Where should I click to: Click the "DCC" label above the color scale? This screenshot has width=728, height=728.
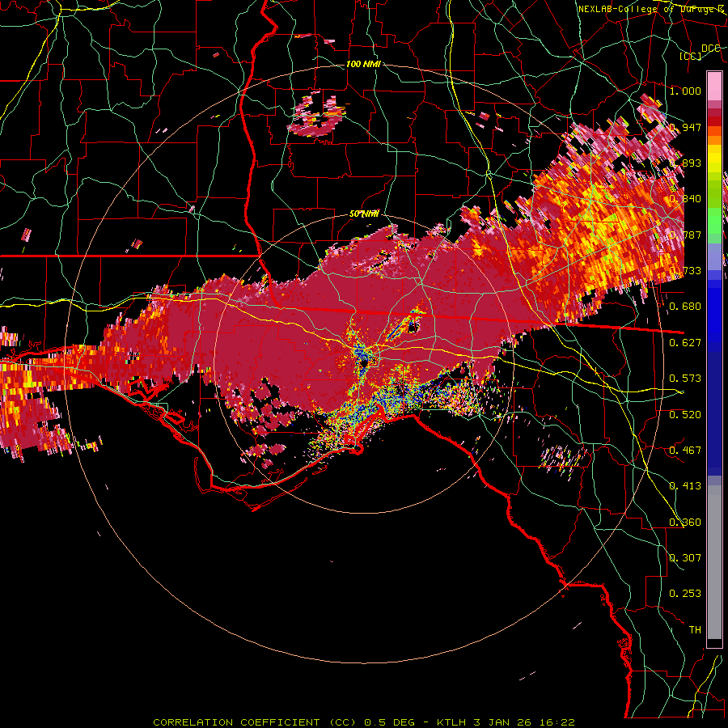click(710, 48)
